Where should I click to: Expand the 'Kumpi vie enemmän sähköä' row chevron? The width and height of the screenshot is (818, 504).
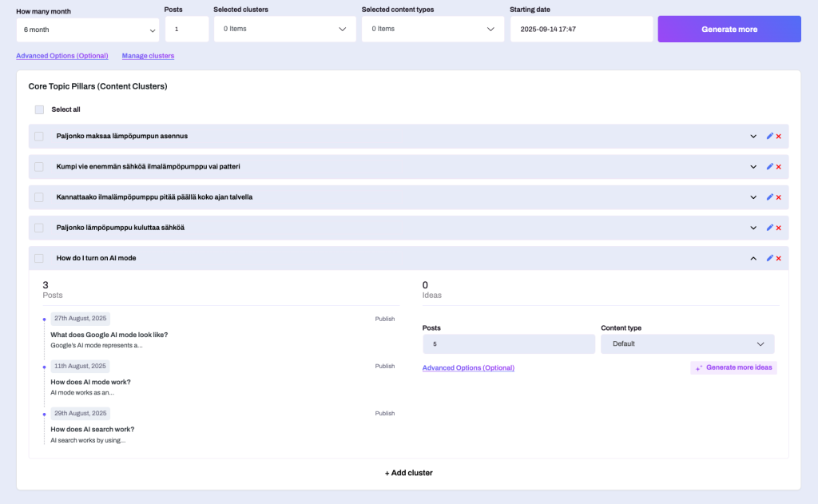tap(753, 167)
